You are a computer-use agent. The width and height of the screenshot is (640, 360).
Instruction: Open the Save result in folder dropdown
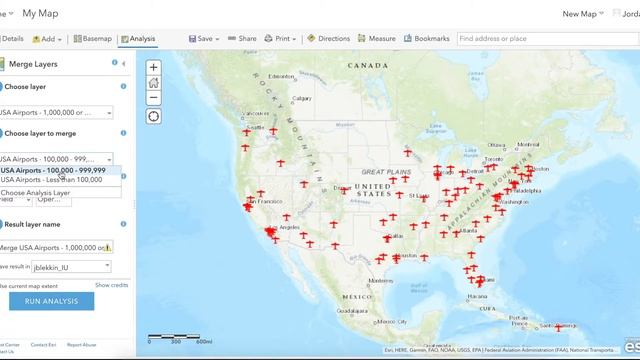pos(71,267)
